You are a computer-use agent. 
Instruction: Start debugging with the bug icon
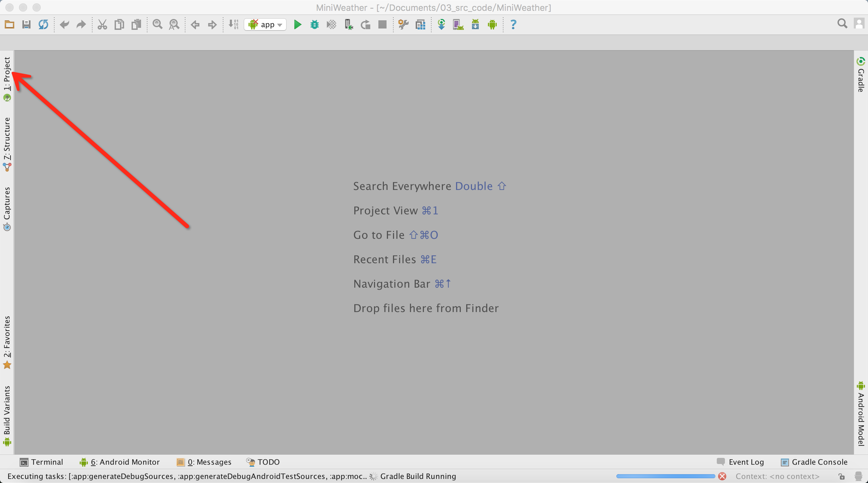tap(315, 24)
